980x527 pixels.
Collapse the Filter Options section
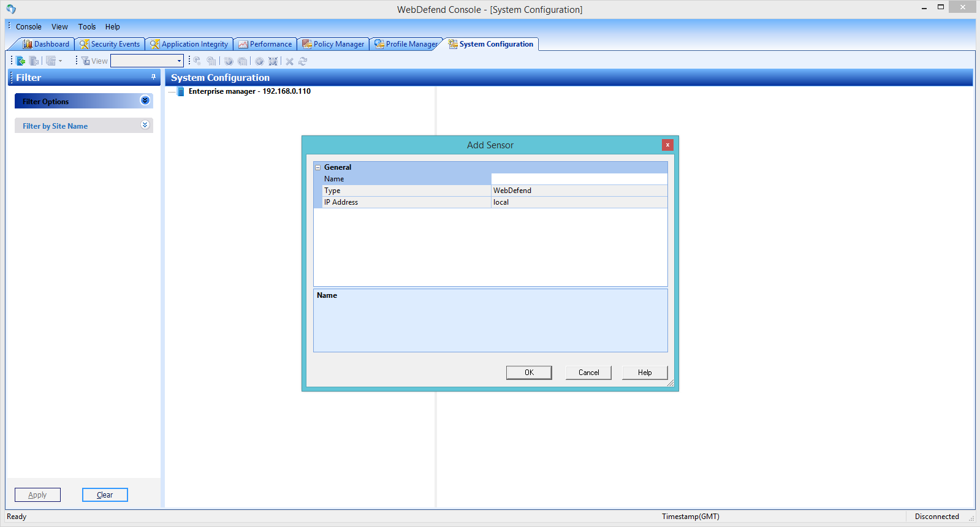pos(145,100)
